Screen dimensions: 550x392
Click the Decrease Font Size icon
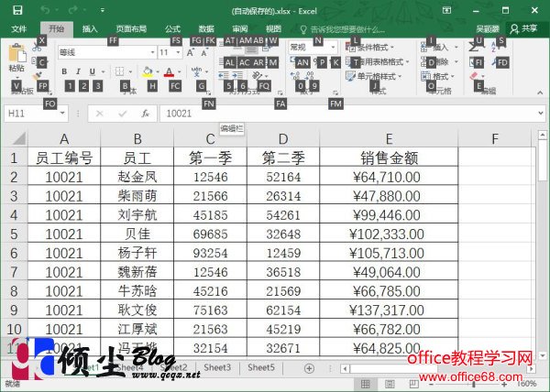(203, 53)
